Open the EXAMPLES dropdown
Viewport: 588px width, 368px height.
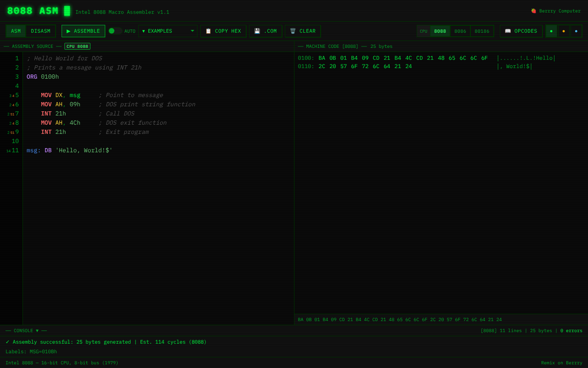(x=168, y=31)
